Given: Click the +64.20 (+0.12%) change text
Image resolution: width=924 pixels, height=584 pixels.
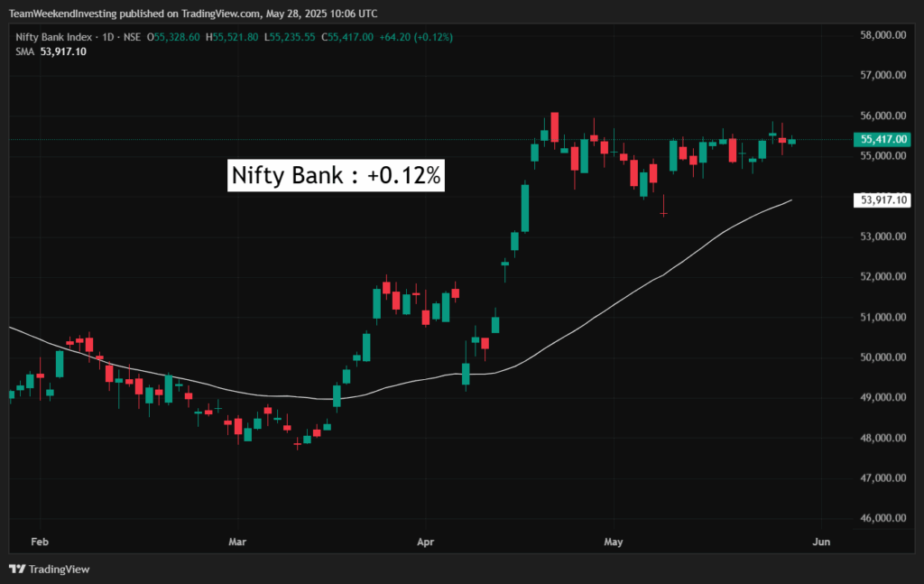Looking at the screenshot, I should (416, 37).
